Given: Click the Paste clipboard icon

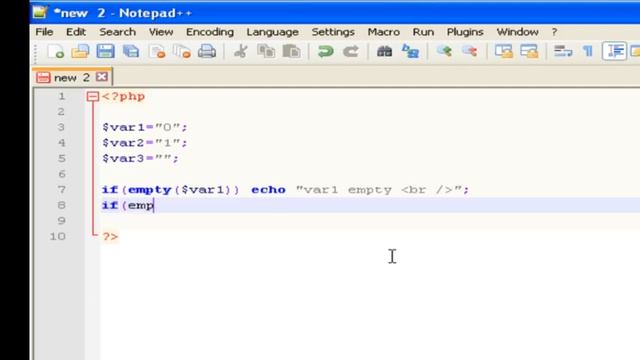Looking at the screenshot, I should coord(291,51).
